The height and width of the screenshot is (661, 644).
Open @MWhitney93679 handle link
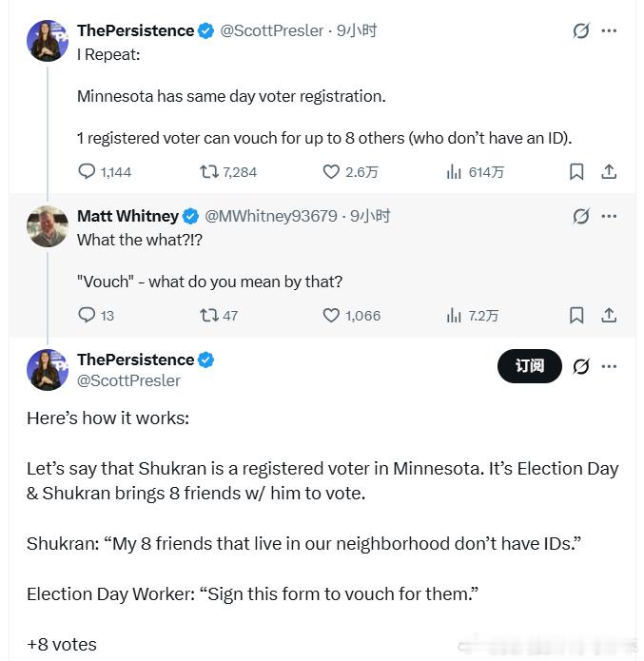pos(271,216)
